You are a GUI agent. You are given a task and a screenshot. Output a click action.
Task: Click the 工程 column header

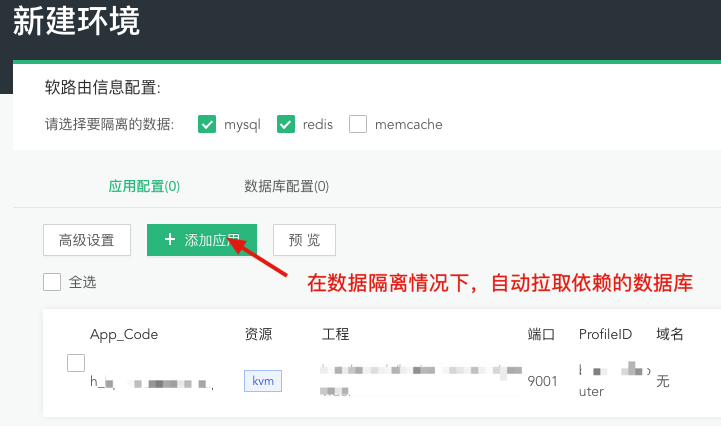tap(336, 334)
